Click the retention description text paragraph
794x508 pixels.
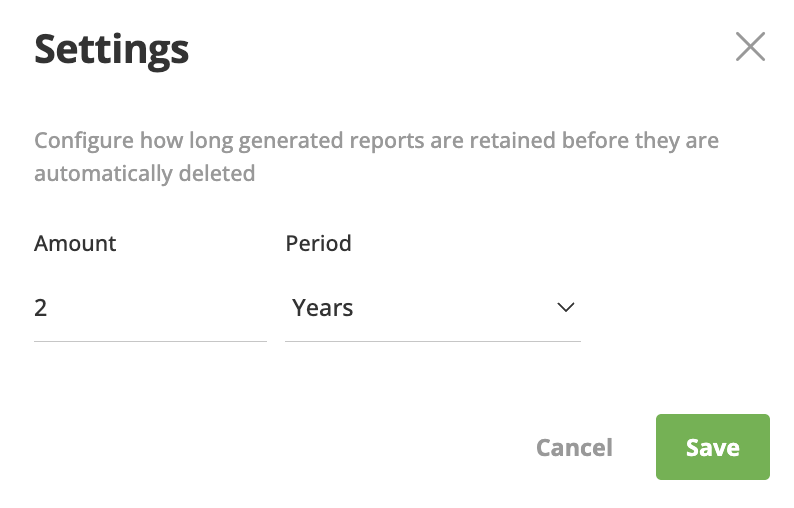pos(376,157)
